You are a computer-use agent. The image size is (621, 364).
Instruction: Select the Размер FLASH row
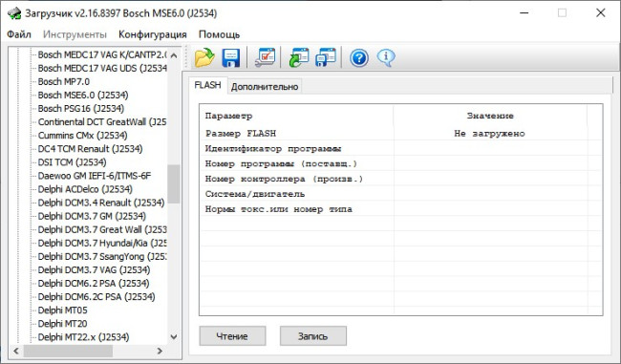point(401,133)
